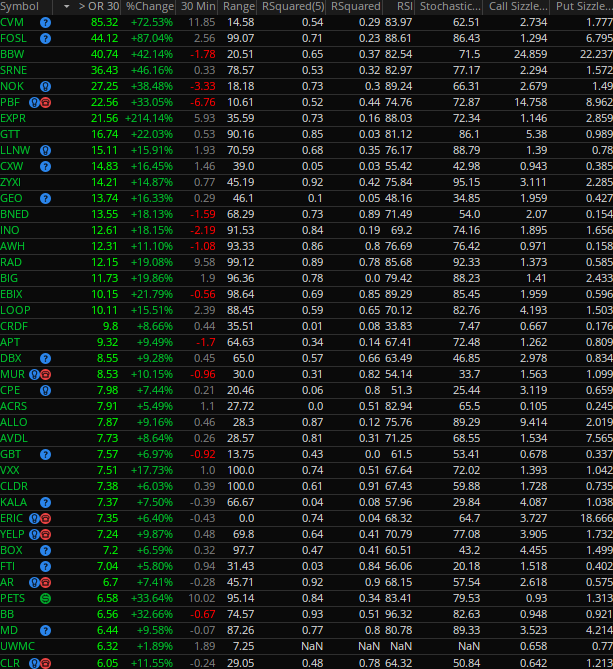Click the question mark icon beside BOX

click(x=45, y=551)
